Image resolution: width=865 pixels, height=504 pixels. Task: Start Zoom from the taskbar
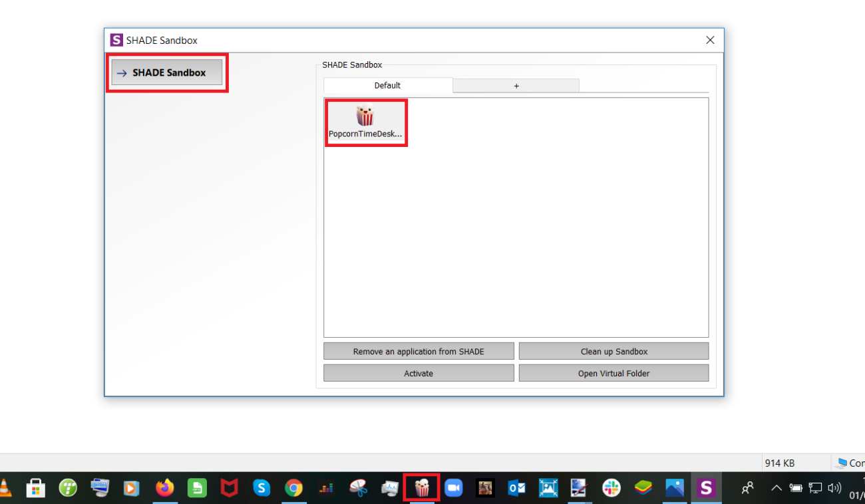point(454,487)
